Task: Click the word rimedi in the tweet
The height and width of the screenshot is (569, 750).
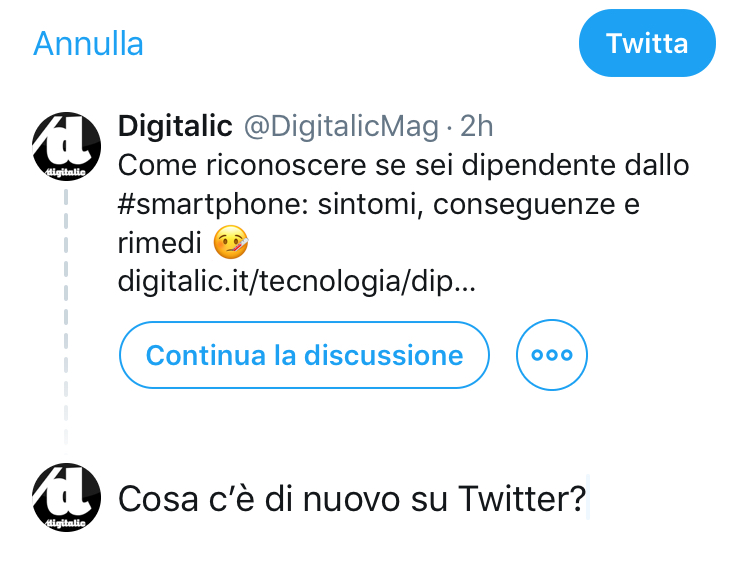Action: [159, 242]
